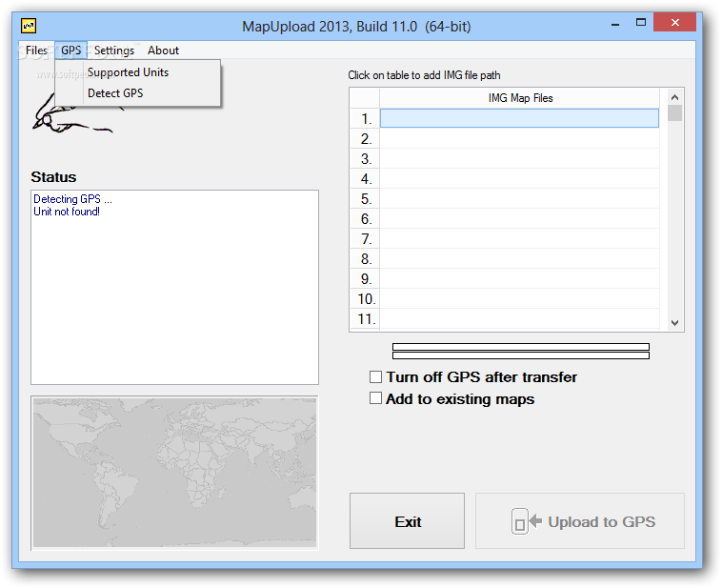This screenshot has width=722, height=588.
Task: Minimize the MapUpload window
Action: [615, 23]
